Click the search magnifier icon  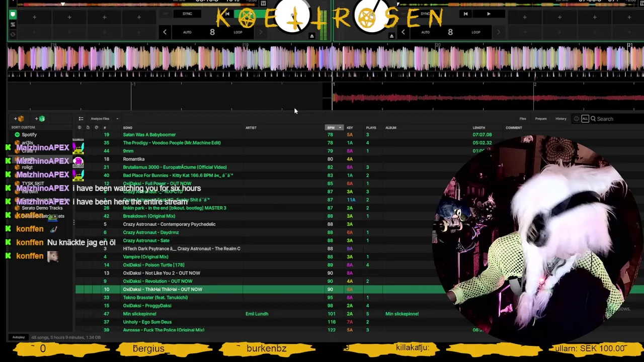tap(593, 119)
